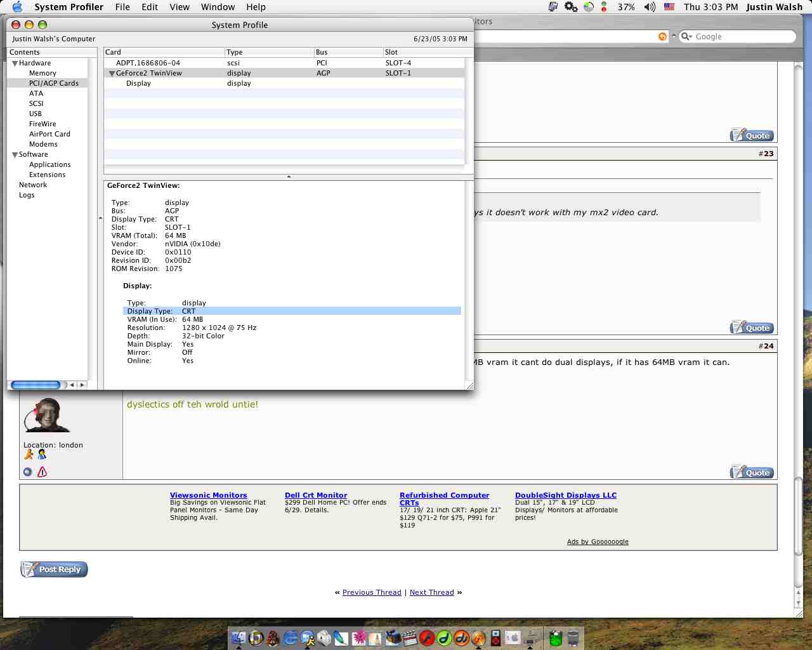Open the Apple menu
Screen dimensions: 812x650
(17, 7)
